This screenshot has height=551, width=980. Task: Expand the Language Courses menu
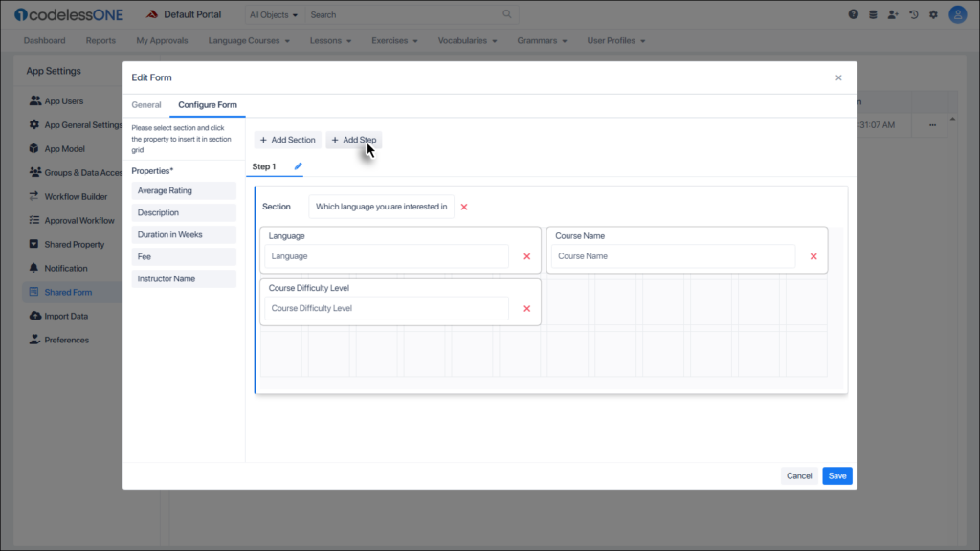(x=249, y=40)
